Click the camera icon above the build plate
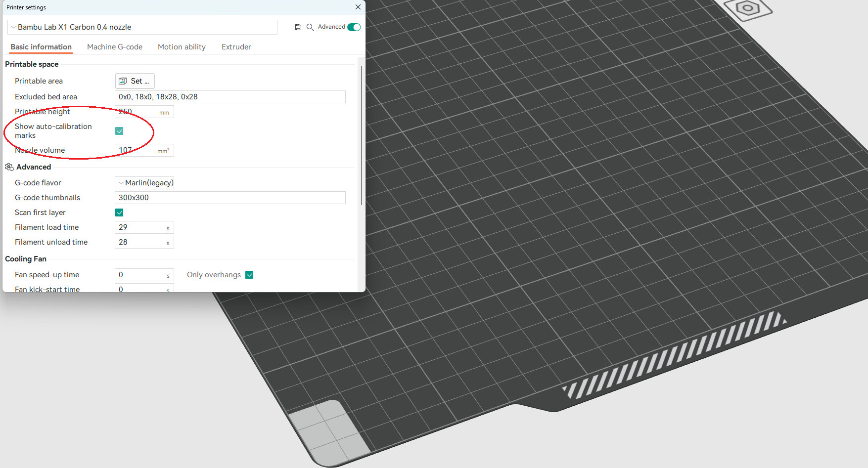Screen dimensions: 868x468 click(x=748, y=8)
